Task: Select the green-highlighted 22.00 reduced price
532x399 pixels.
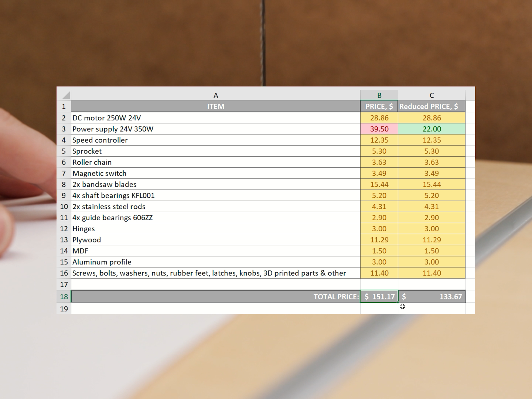Action: 432,129
